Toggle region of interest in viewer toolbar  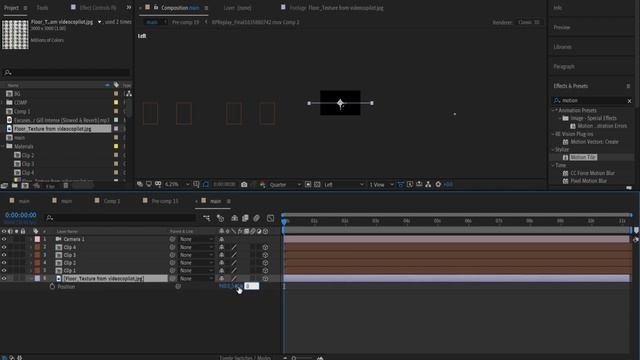point(308,184)
